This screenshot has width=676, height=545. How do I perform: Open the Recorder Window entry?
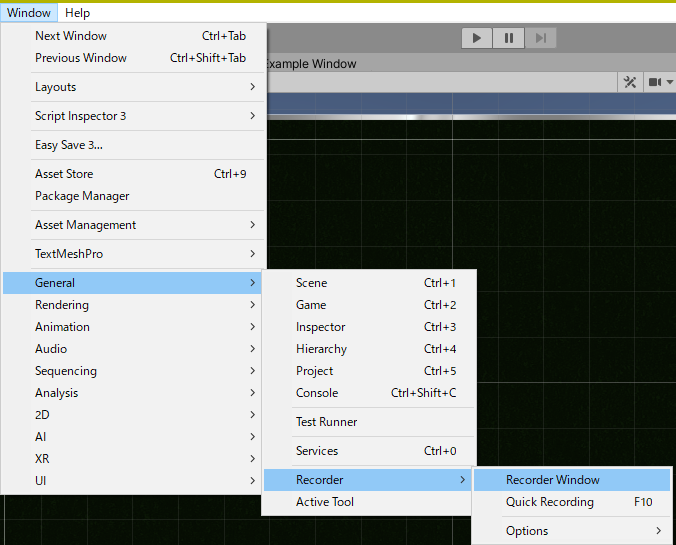click(x=572, y=480)
